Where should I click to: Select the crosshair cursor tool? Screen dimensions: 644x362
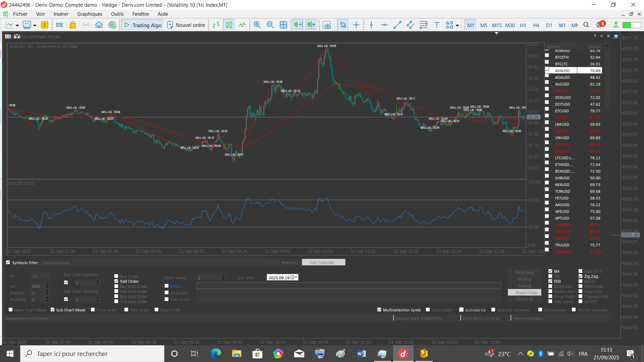(x=356, y=25)
